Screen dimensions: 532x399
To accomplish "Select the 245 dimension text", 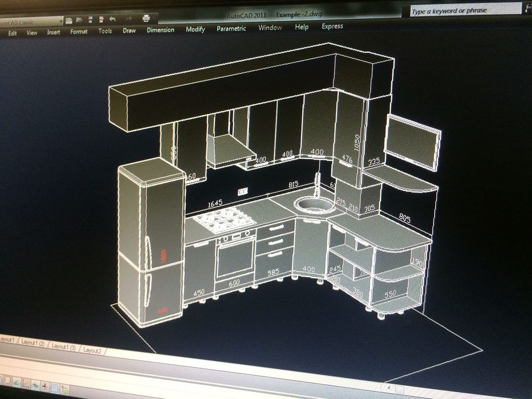I will 335,270.
